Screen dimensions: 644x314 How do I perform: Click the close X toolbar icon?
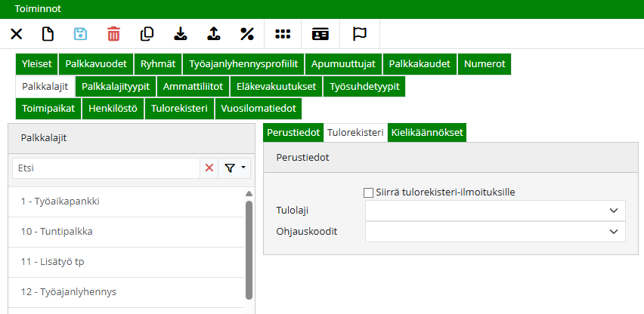(x=16, y=34)
